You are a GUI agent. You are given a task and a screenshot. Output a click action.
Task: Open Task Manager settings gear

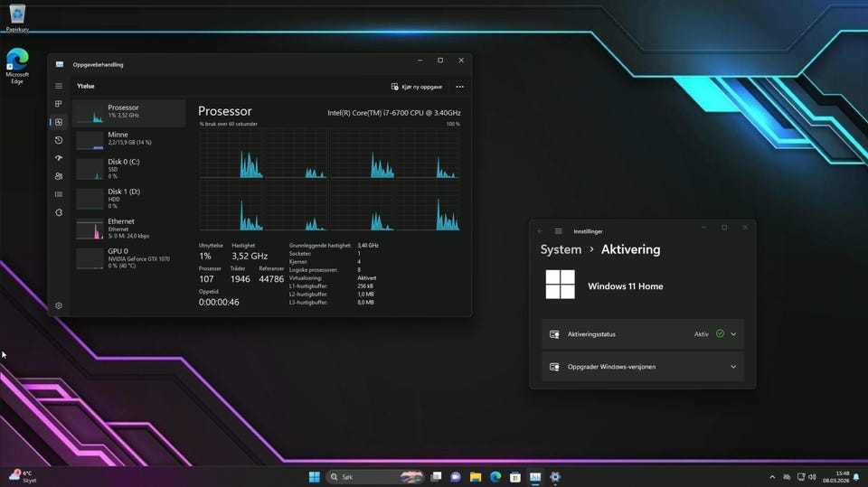pyautogui.click(x=59, y=305)
